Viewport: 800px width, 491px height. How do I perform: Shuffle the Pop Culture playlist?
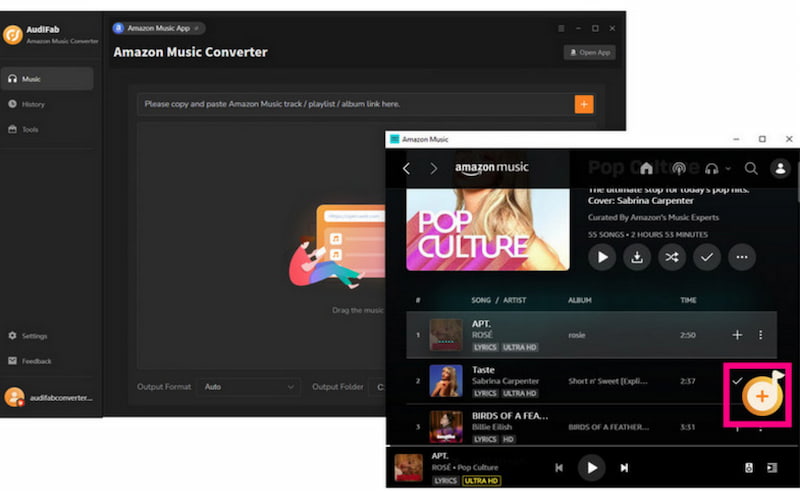pyautogui.click(x=671, y=257)
